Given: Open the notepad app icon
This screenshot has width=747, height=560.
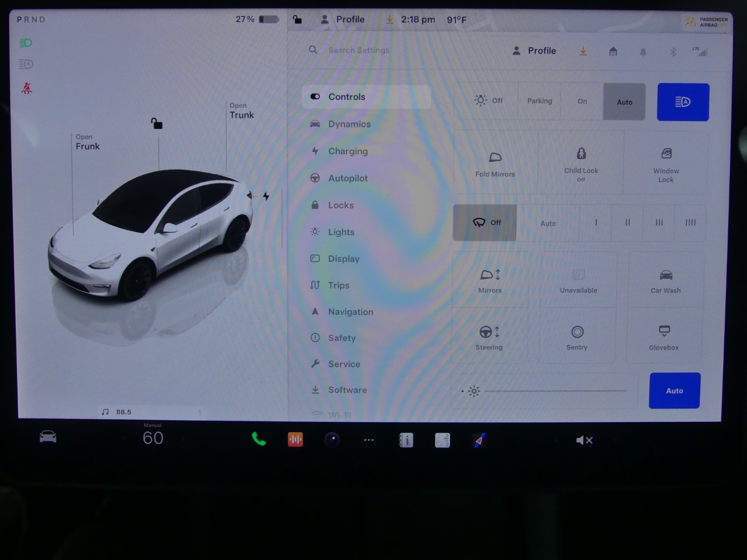Looking at the screenshot, I should 442,440.
